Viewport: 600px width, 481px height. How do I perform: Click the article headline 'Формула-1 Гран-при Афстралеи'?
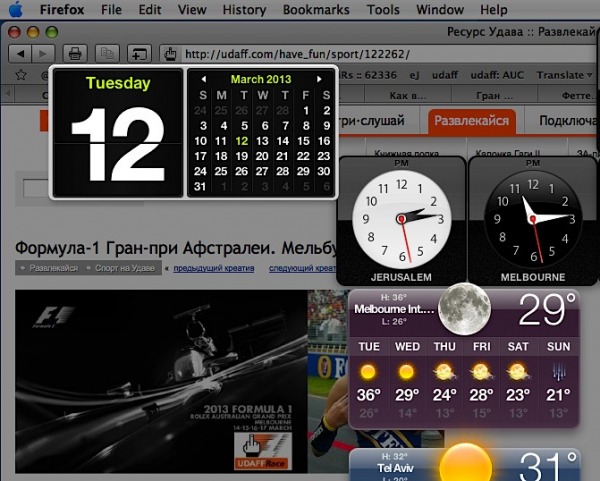176,249
